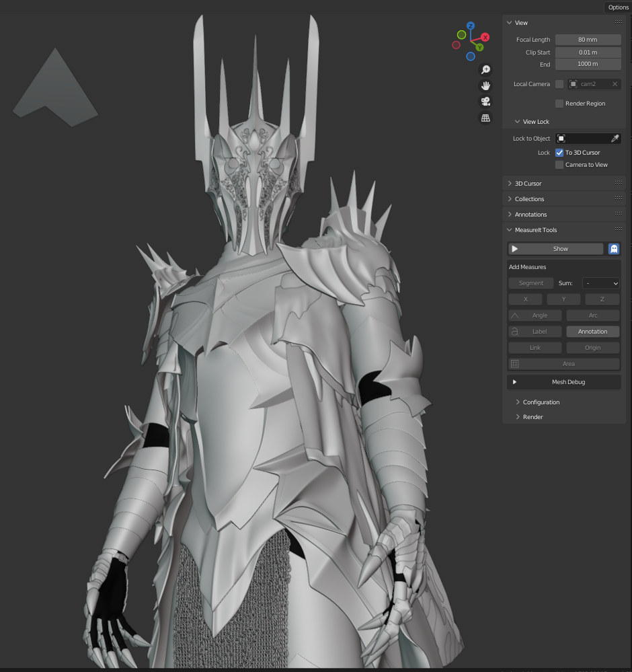632x672 pixels.
Task: Click the Label button
Action: 535,332
